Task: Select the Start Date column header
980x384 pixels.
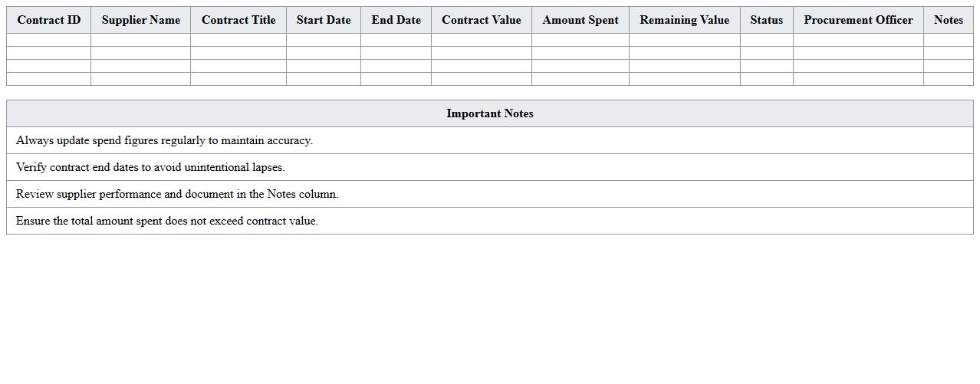Action: (x=324, y=20)
